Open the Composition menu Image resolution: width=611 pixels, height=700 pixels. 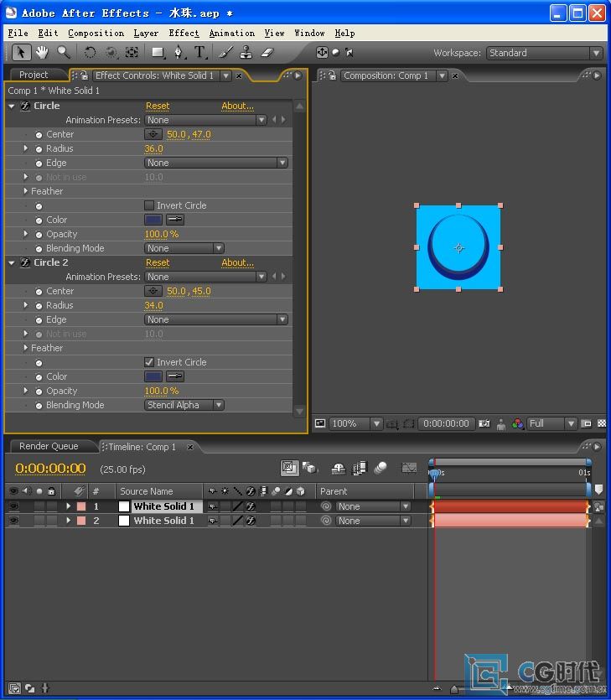[x=96, y=33]
